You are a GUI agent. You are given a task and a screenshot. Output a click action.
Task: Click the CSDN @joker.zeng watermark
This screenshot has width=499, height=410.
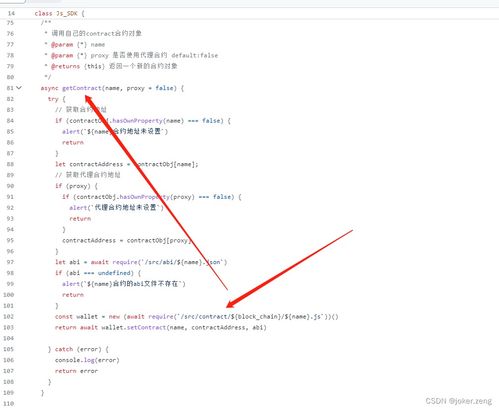pos(459,401)
